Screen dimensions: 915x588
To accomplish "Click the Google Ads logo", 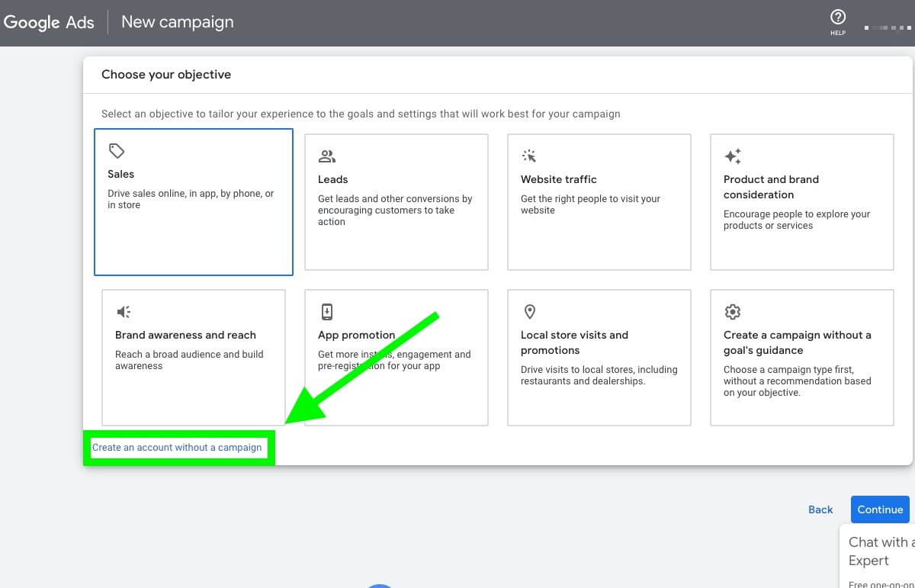I will tap(48, 21).
